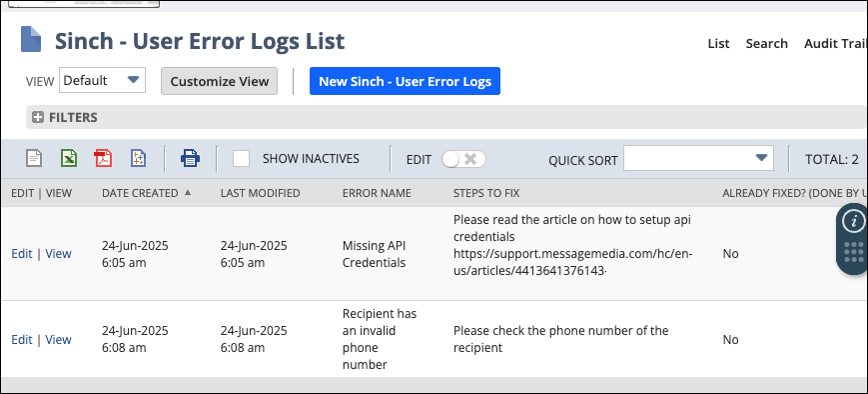Click 'Please check the phone number' cell
Viewport: 868px width, 394px height.
(x=560, y=339)
